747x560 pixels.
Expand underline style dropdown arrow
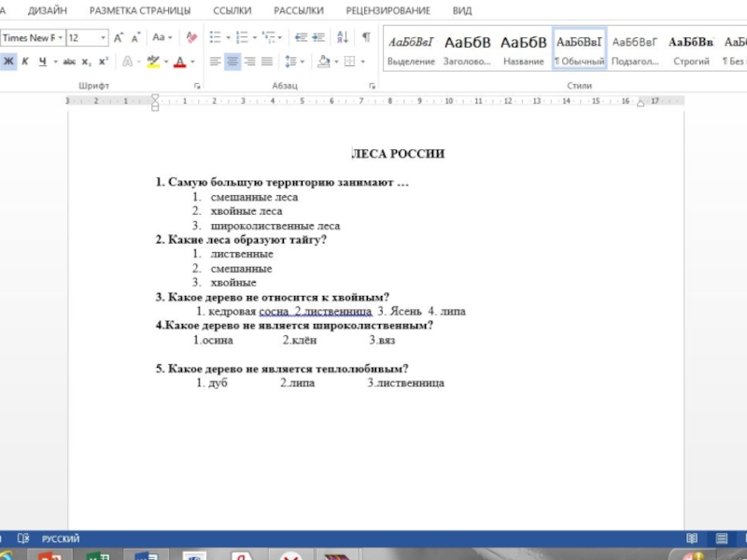coord(55,62)
